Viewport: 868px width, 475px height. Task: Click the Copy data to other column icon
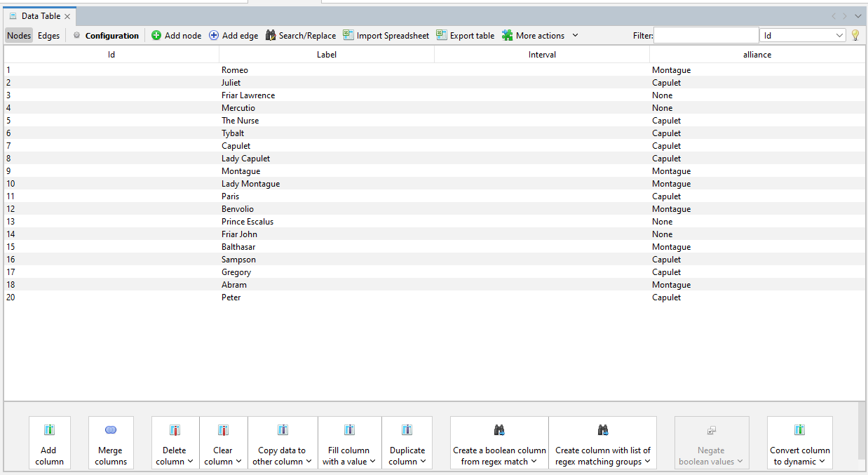coord(283,430)
